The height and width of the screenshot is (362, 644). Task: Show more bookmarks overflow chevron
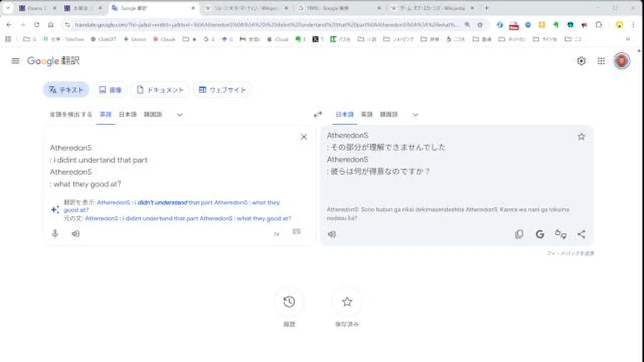pyautogui.click(x=628, y=39)
